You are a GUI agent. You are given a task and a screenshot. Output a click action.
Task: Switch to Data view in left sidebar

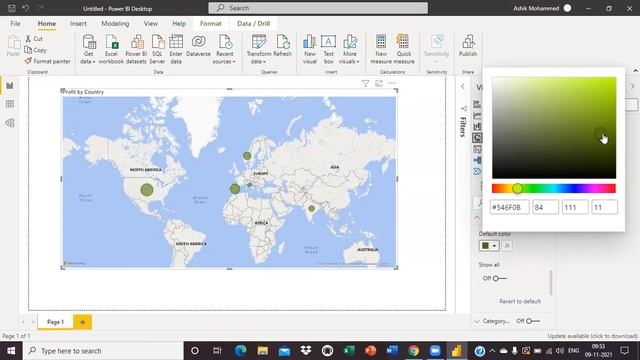click(x=10, y=104)
